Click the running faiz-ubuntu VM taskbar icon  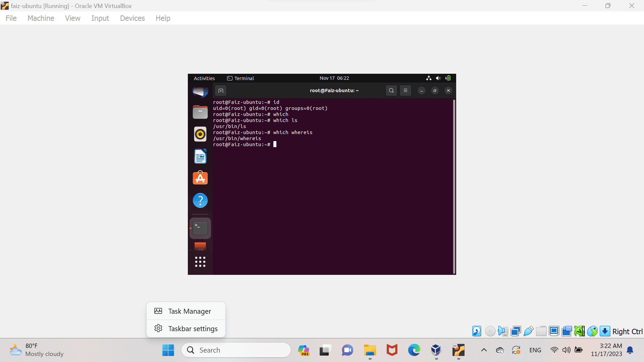[458, 350]
